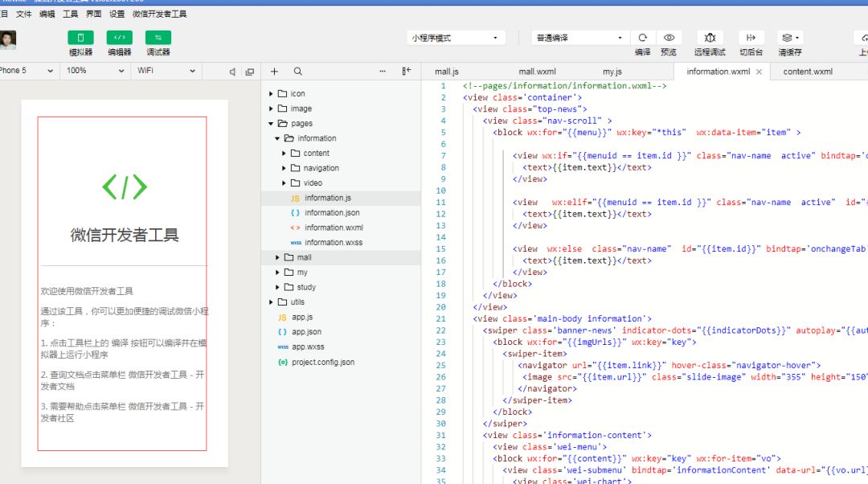Open the mini-program mode dropdown
The image size is (868, 484).
coord(457,38)
